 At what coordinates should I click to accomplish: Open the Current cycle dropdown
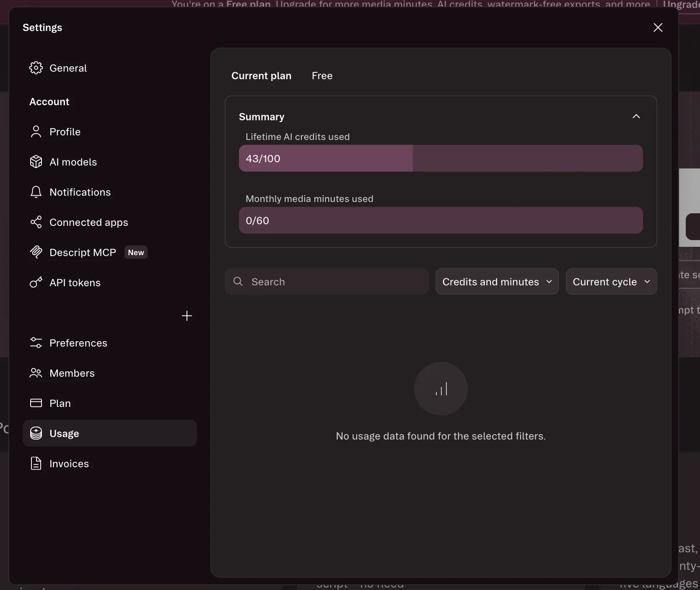click(x=611, y=282)
